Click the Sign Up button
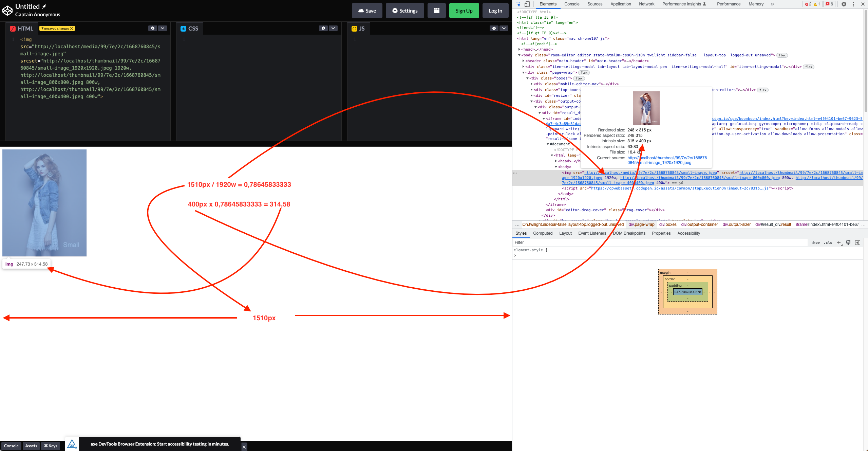The height and width of the screenshot is (451, 868). 464,11
